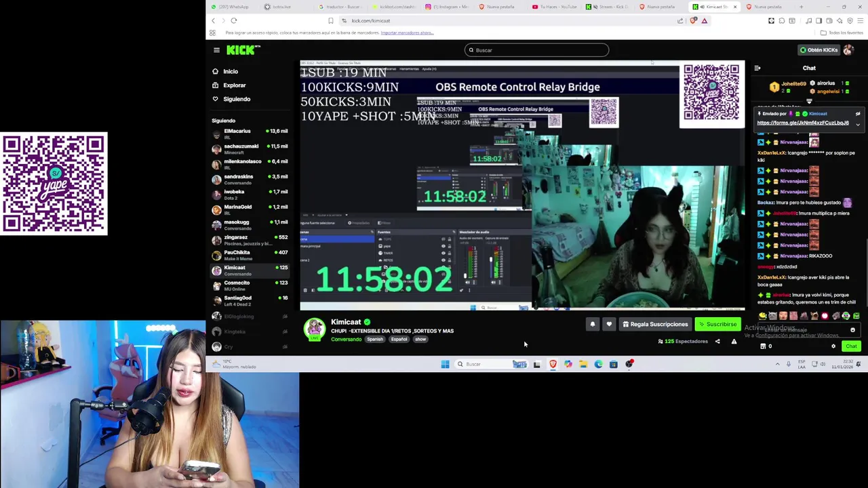Collapse the chat panel arrow icon
This screenshot has height=488, width=868.
click(757, 68)
